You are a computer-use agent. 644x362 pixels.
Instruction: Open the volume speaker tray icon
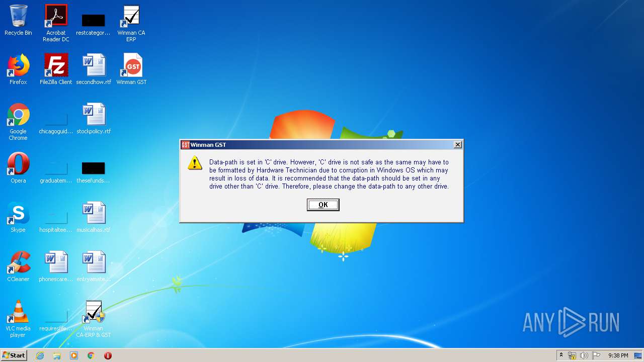[x=584, y=355]
